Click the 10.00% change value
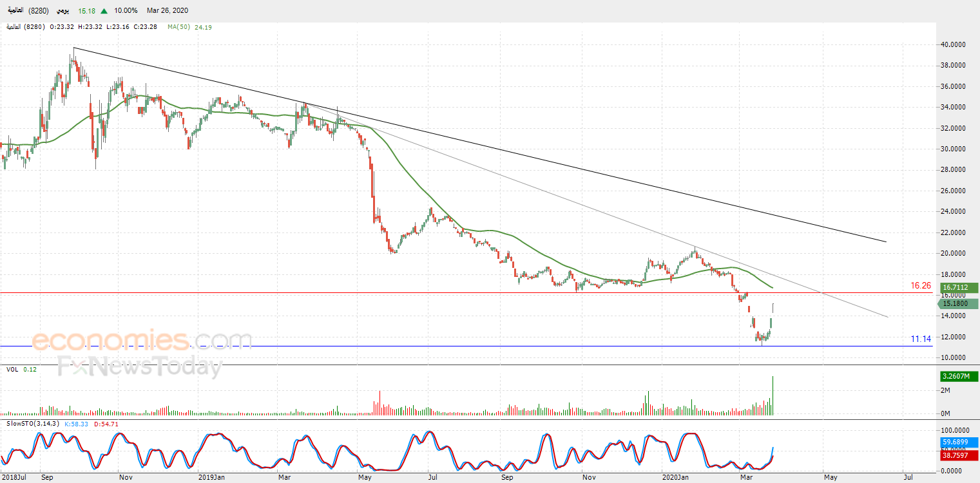 coord(126,11)
